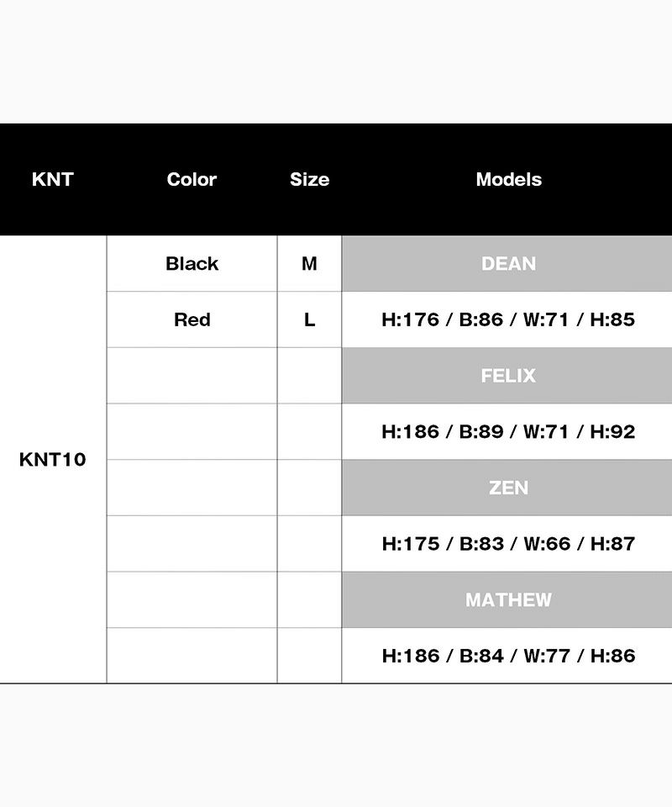Click the DEAN model name row
The height and width of the screenshot is (807, 672).
[508, 263]
